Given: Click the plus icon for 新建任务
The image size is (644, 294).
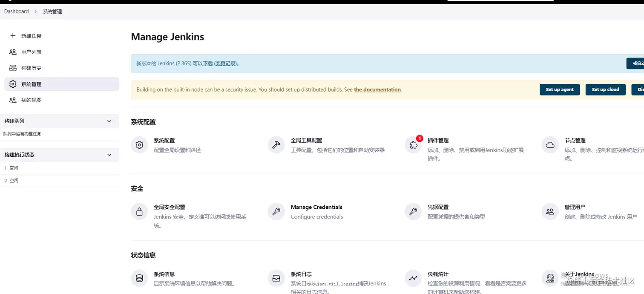Looking at the screenshot, I should (13, 36).
